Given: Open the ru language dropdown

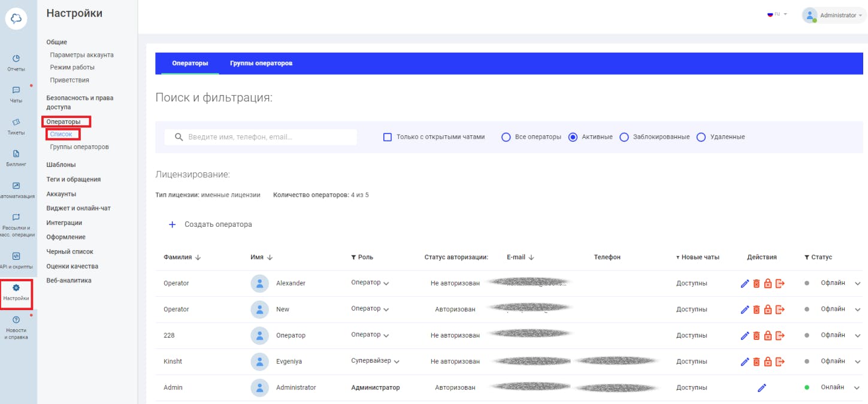Looking at the screenshot, I should 778,14.
